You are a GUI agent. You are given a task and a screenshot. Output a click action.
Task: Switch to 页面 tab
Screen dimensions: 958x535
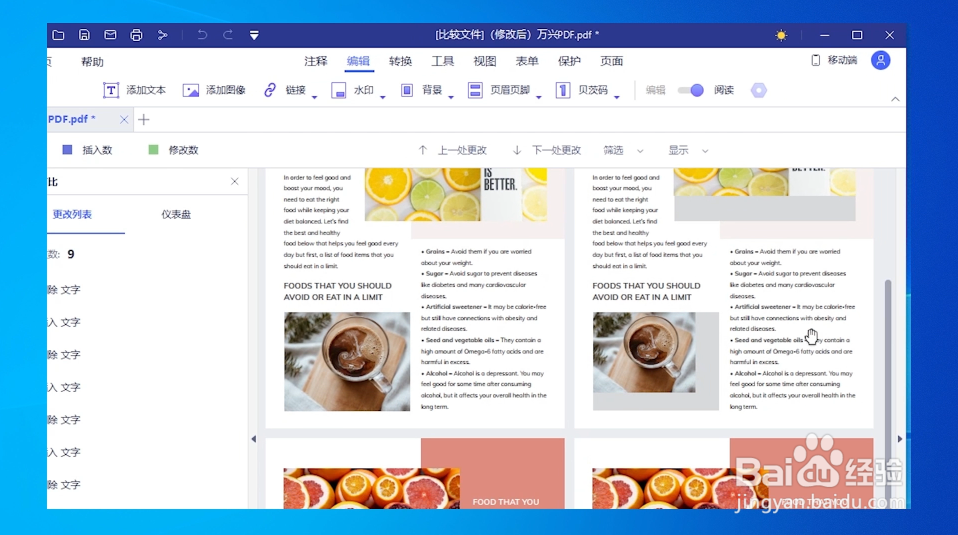(x=612, y=61)
